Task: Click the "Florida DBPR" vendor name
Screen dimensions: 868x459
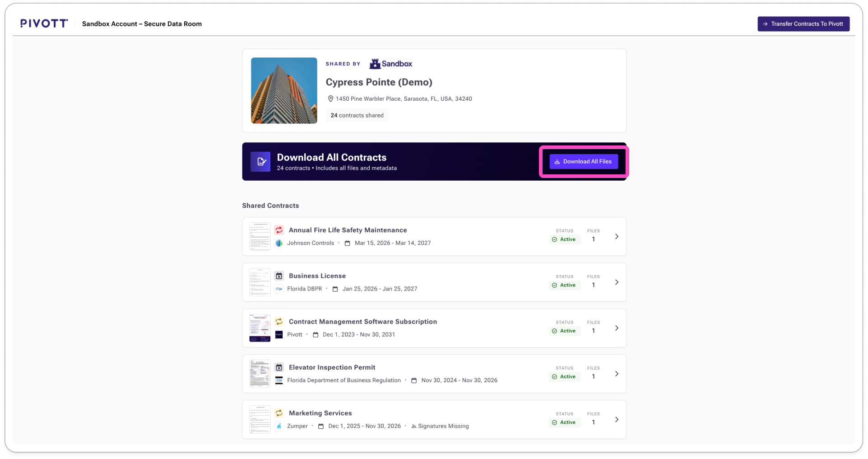Action: (305, 289)
